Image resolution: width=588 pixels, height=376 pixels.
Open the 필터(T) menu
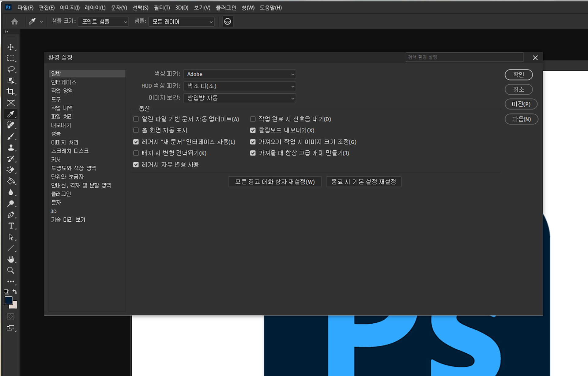[162, 8]
